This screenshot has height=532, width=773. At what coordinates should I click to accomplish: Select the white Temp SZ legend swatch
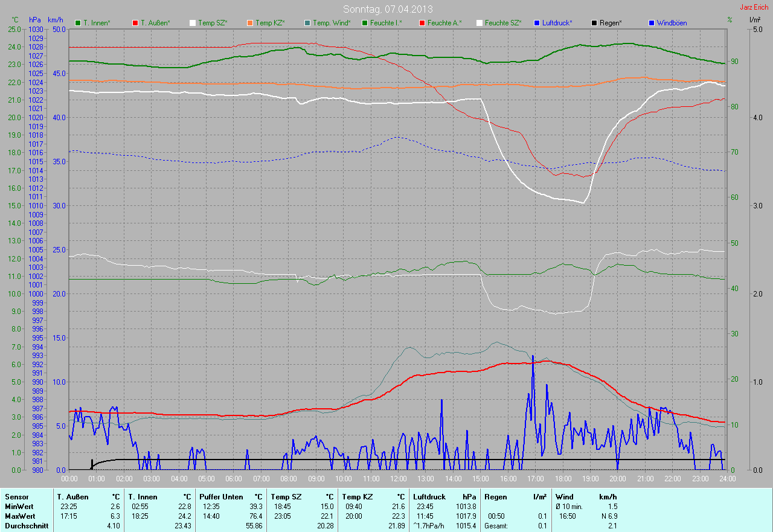click(x=193, y=23)
